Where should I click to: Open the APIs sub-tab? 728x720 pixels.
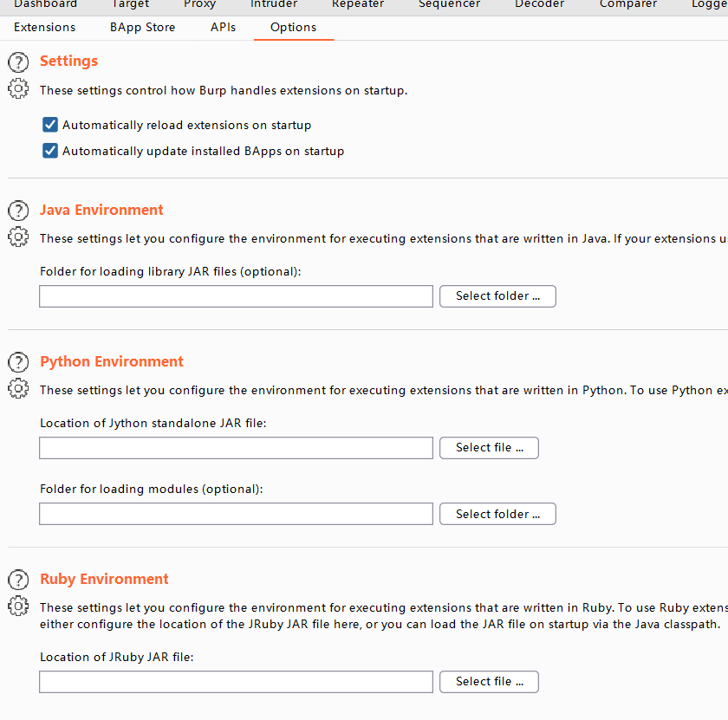point(224,28)
